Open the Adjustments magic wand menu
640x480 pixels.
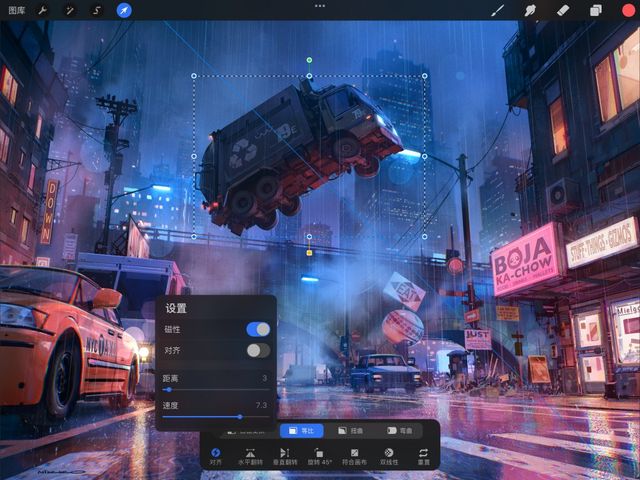69,10
